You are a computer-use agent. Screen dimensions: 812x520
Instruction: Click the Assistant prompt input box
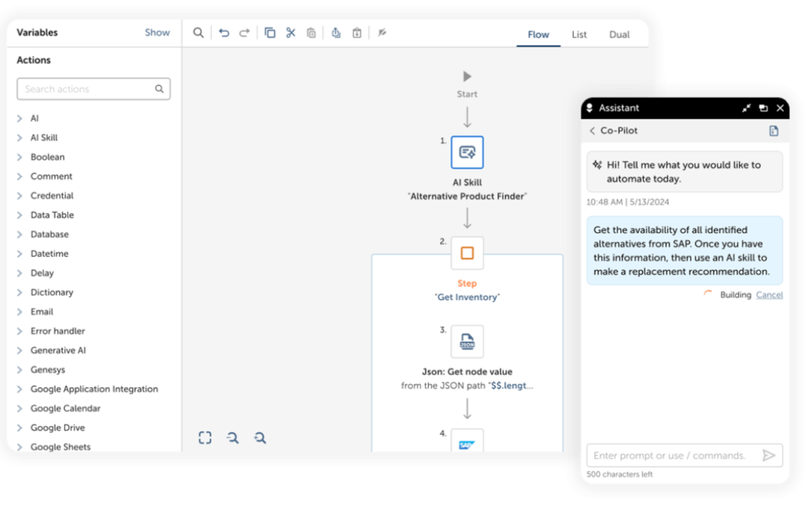click(x=685, y=455)
